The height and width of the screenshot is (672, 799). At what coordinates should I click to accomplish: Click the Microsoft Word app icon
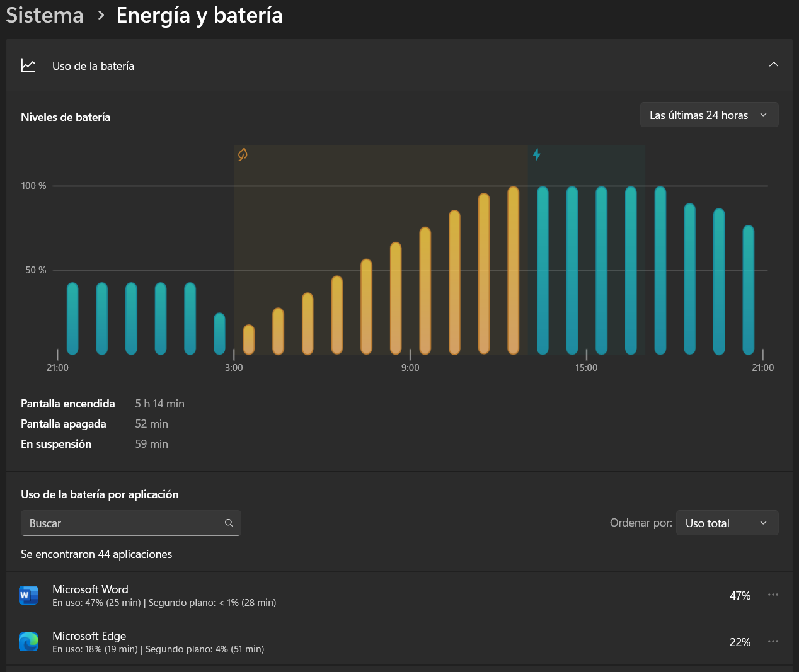click(28, 595)
